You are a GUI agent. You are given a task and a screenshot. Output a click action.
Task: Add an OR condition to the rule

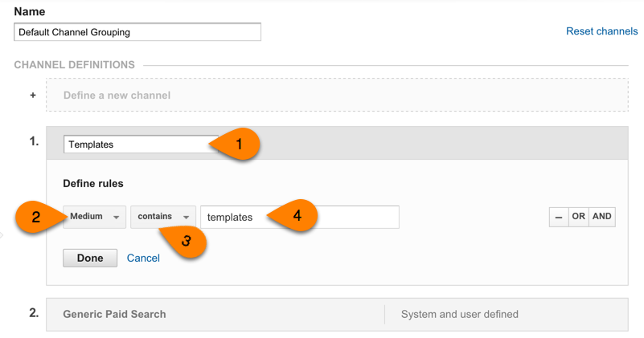[x=579, y=218]
